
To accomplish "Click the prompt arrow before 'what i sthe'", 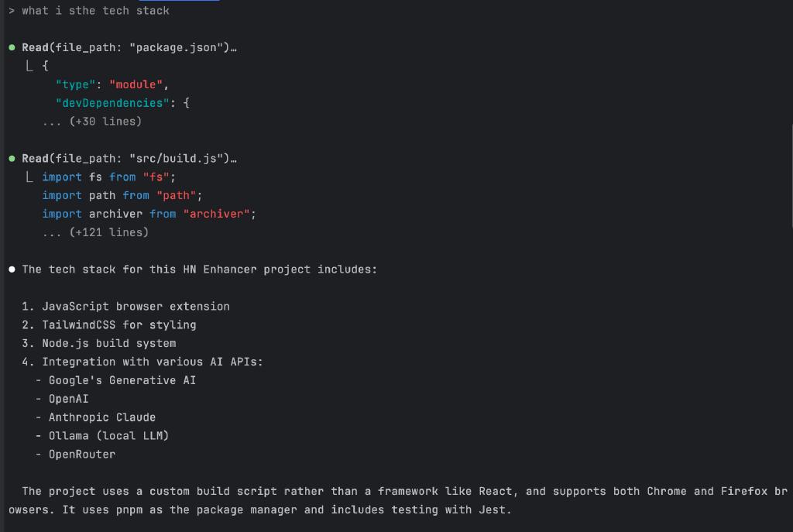I will [12, 11].
